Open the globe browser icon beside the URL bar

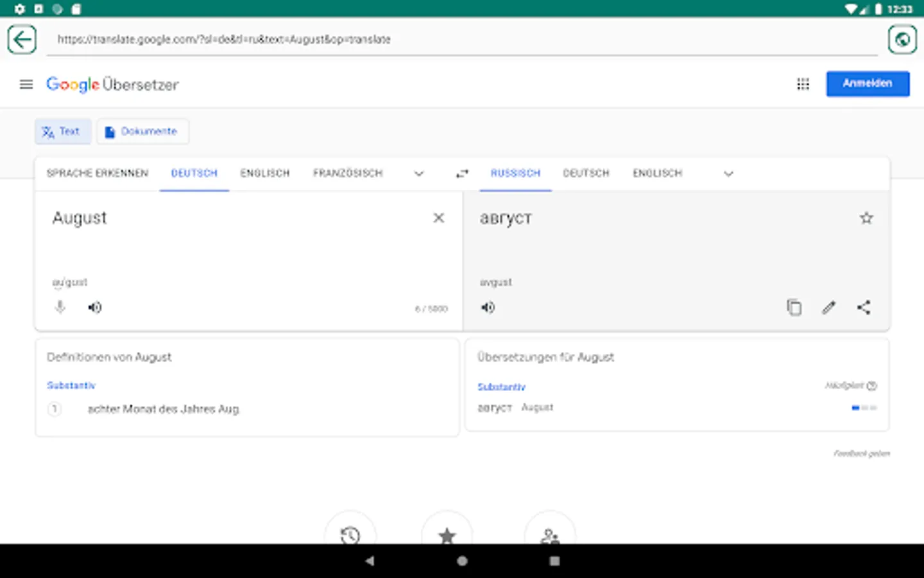tap(902, 39)
